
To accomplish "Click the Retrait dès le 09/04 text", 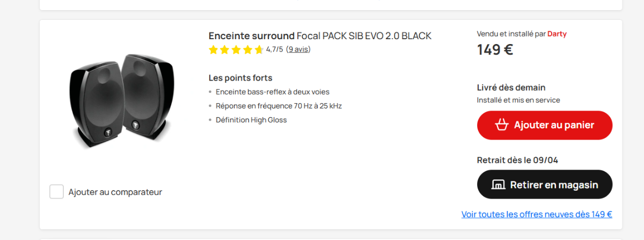I will point(514,160).
